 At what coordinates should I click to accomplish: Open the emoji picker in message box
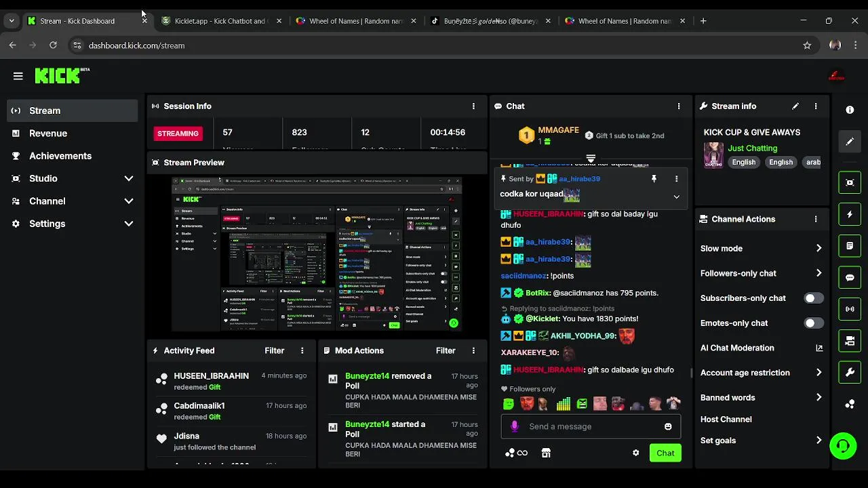[x=668, y=426]
